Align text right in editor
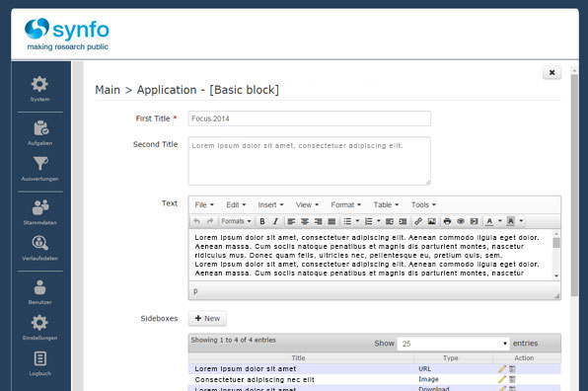This screenshot has height=391, width=588. [319, 221]
